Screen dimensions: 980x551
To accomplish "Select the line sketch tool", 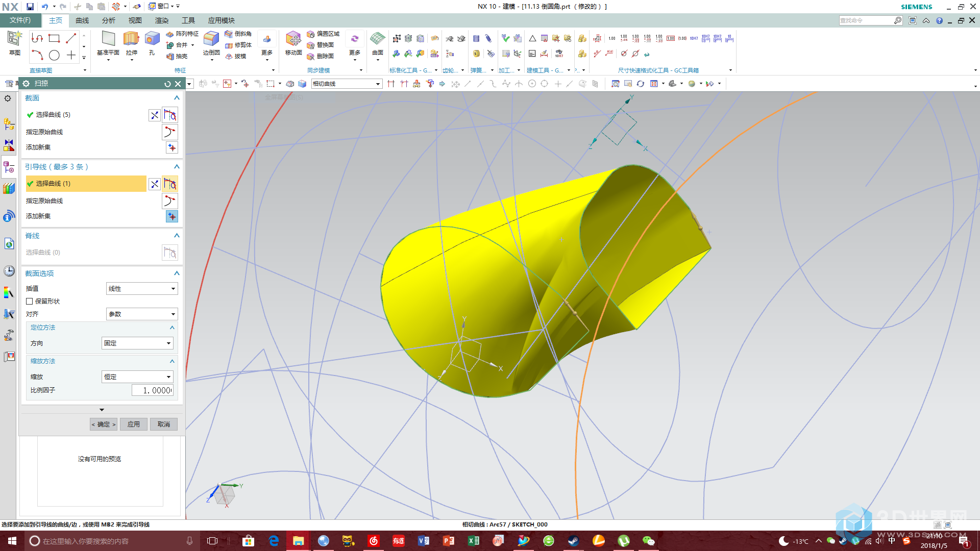I will (71, 38).
